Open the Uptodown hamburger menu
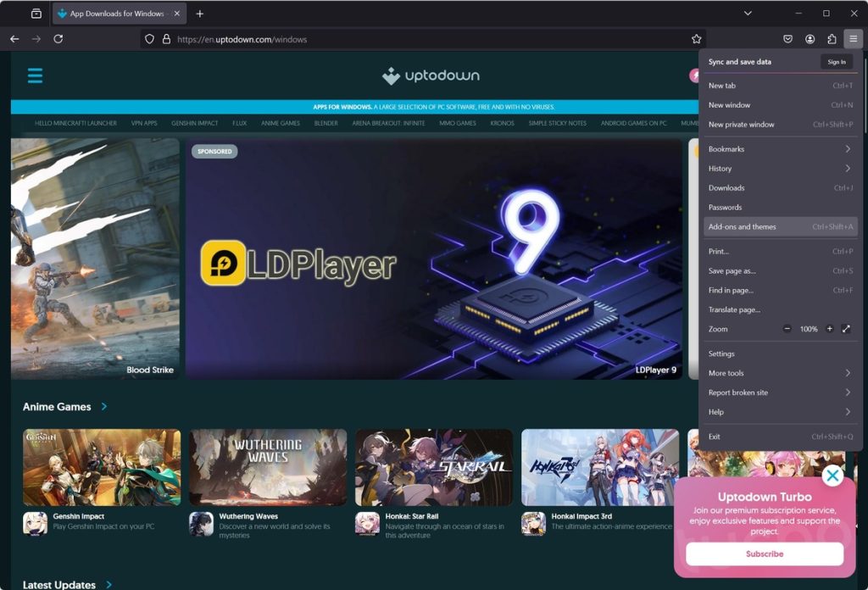Viewport: 868px width, 590px height. pyautogui.click(x=35, y=75)
